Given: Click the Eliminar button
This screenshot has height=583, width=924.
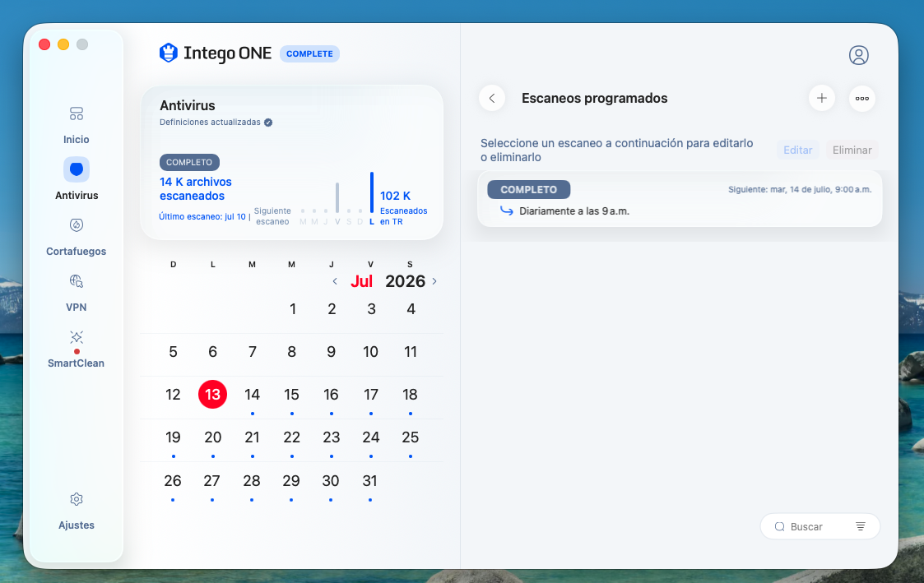Looking at the screenshot, I should click(852, 150).
